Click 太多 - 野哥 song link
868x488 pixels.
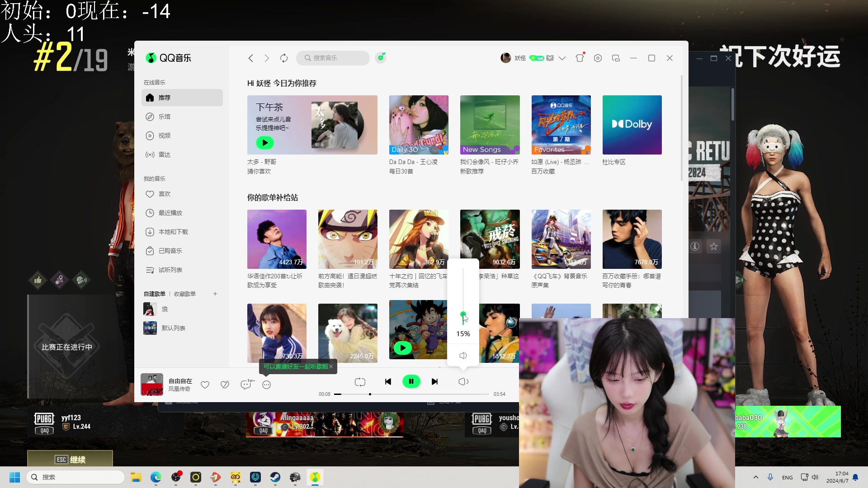pos(262,162)
